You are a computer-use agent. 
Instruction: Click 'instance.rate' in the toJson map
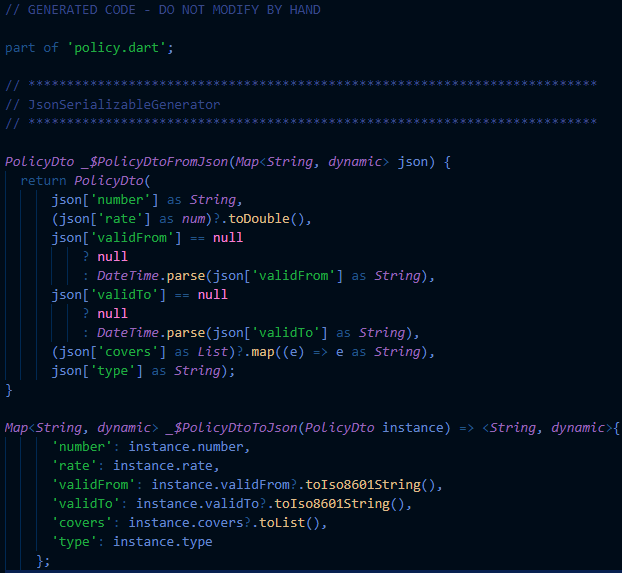tap(163, 466)
